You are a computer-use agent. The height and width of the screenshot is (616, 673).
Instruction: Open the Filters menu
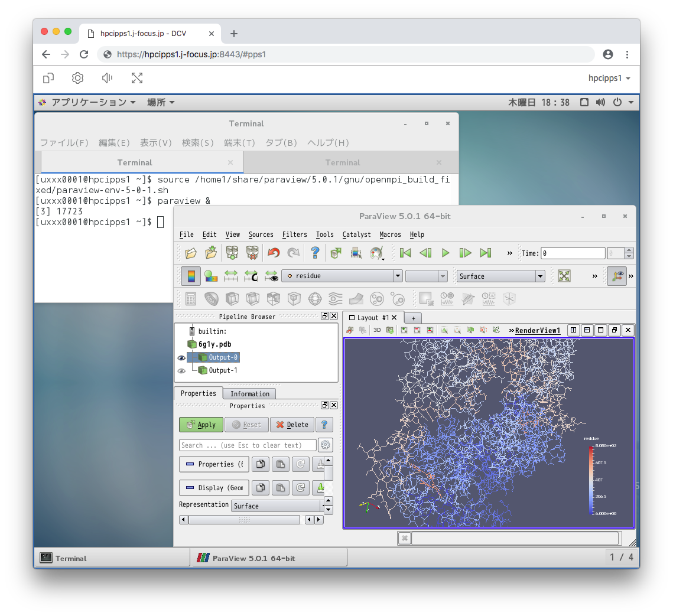click(x=294, y=234)
